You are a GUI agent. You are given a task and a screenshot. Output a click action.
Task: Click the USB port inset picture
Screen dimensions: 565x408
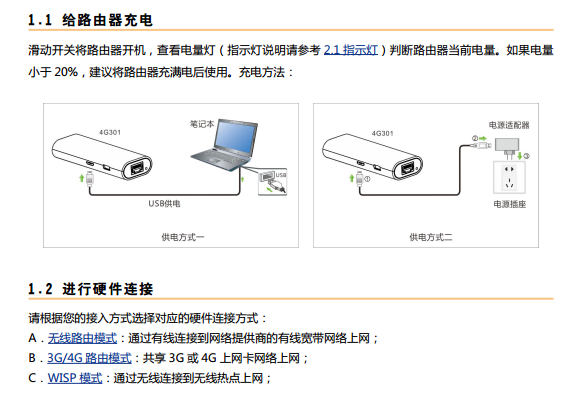(x=273, y=182)
